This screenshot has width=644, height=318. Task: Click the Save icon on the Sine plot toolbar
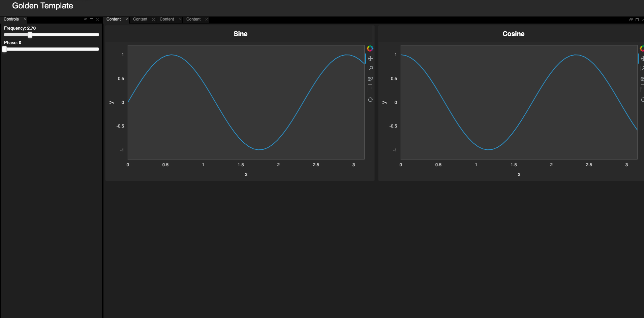coord(370,89)
